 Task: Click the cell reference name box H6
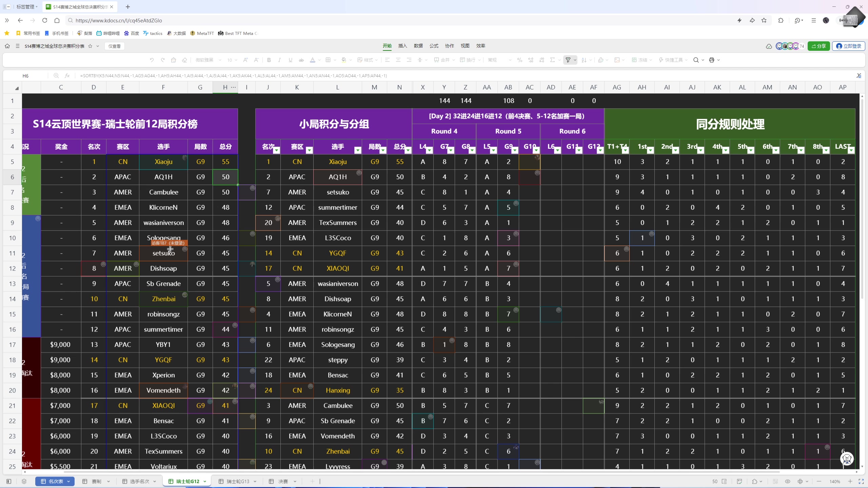(x=26, y=76)
